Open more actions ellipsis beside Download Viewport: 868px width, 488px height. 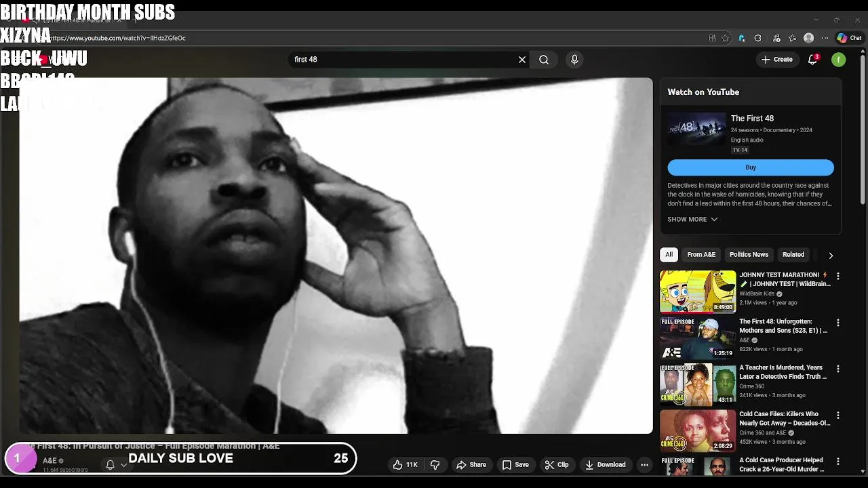644,465
